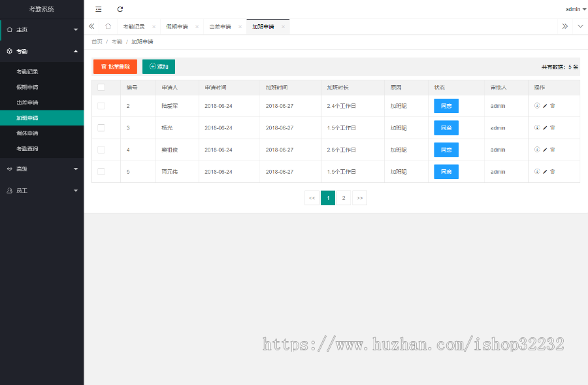Screen dimensions: 588x385
Task: Expand the 主页 sidebar menu arrow
Action: [x=76, y=29]
